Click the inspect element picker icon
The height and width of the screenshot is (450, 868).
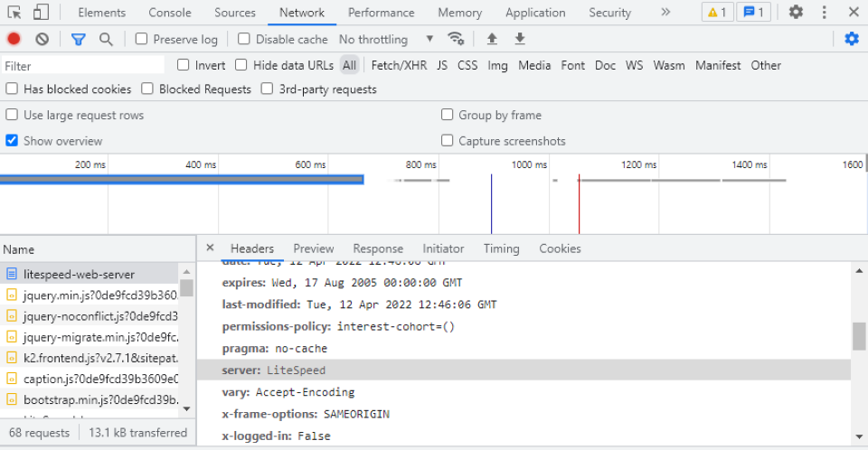tap(14, 13)
